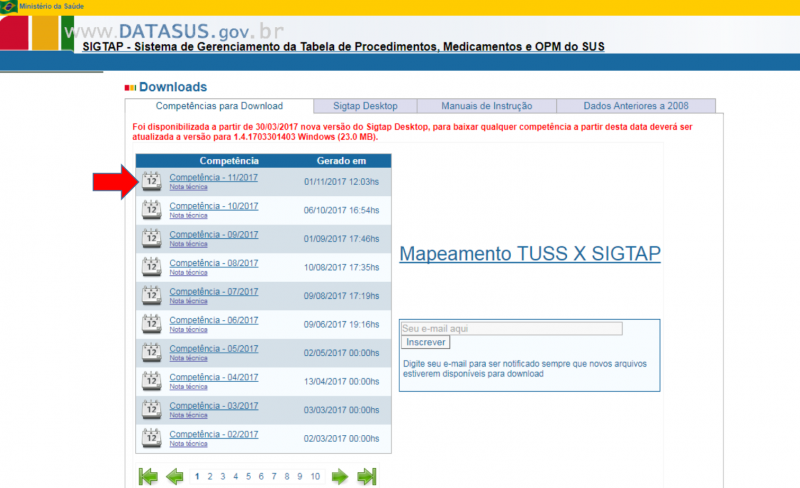
Task: Select generated date 06/10/2017 16:54hs
Action: (x=341, y=210)
